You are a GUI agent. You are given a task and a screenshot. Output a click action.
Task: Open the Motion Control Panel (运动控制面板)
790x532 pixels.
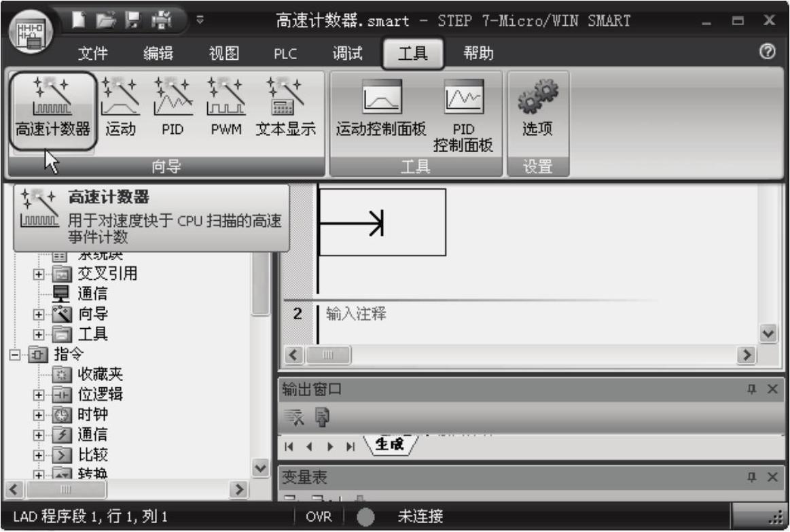click(381, 108)
